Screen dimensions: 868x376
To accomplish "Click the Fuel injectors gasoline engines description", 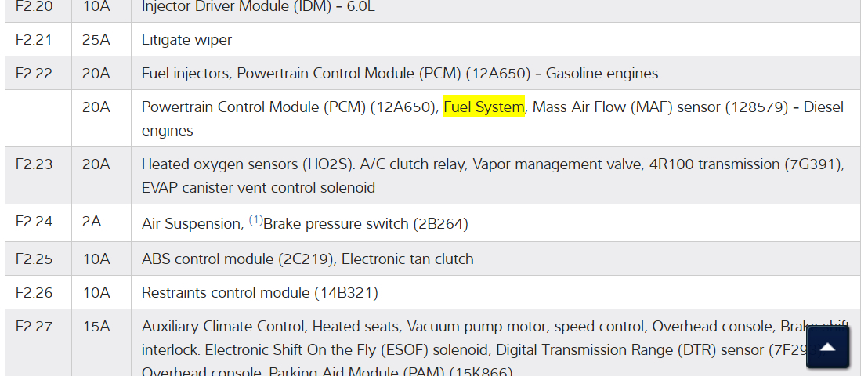I will (400, 74).
